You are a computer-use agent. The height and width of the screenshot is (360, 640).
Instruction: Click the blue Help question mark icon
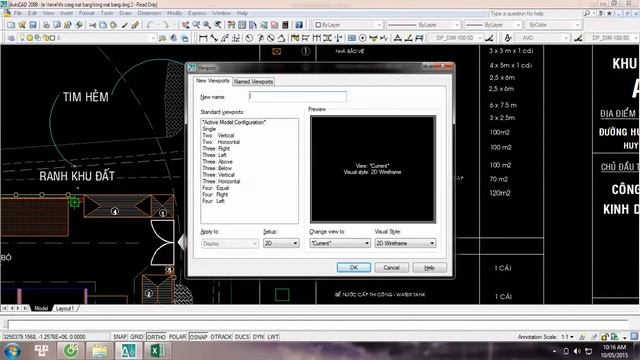click(x=299, y=25)
